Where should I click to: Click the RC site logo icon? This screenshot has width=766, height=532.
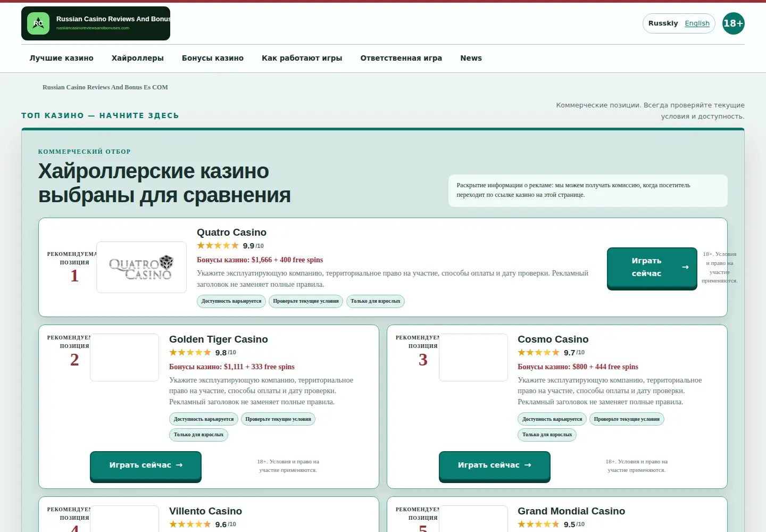point(38,23)
